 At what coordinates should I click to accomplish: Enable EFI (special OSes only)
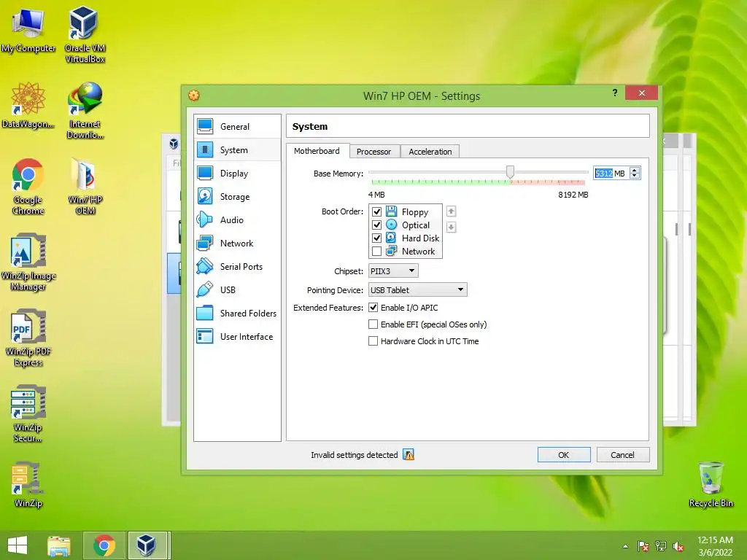pyautogui.click(x=373, y=324)
